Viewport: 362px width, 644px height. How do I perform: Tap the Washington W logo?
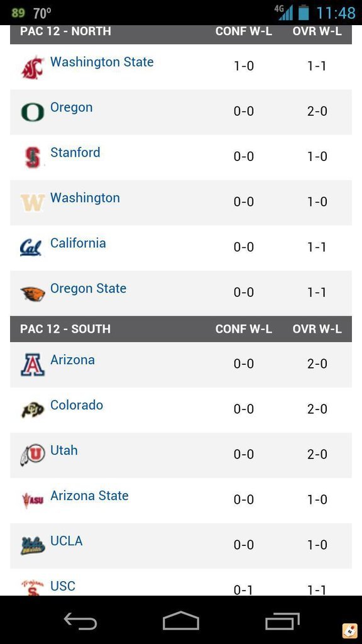33,203
